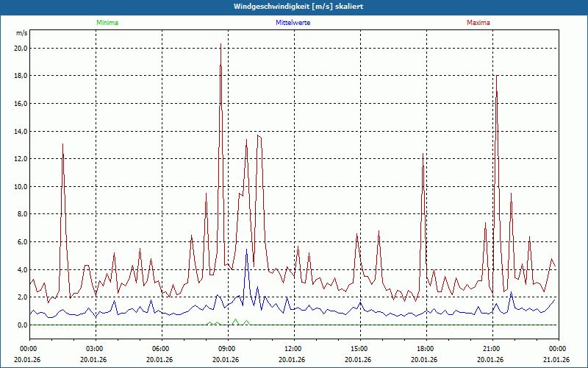Select the green Minima legend label
Image resolution: width=588 pixels, height=368 pixels.
tap(107, 23)
